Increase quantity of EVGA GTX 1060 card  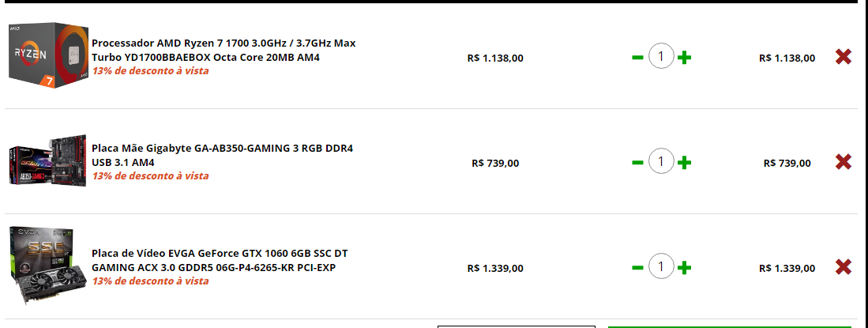(x=684, y=268)
